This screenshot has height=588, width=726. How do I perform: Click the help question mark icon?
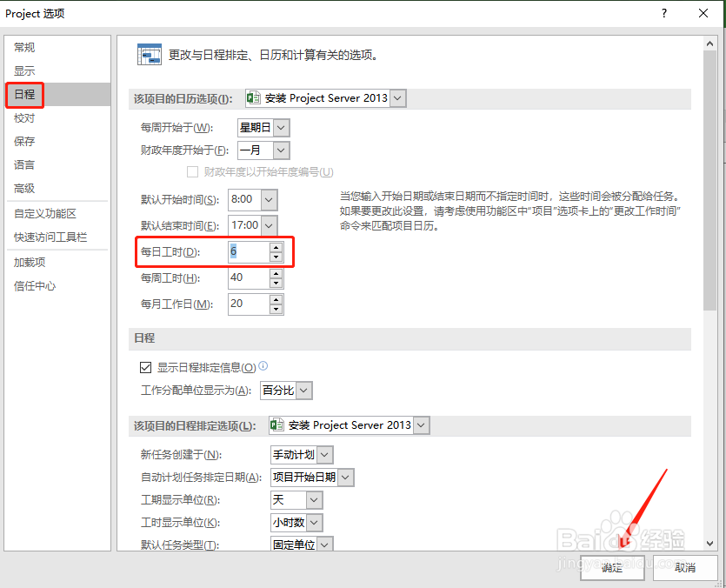click(x=664, y=13)
